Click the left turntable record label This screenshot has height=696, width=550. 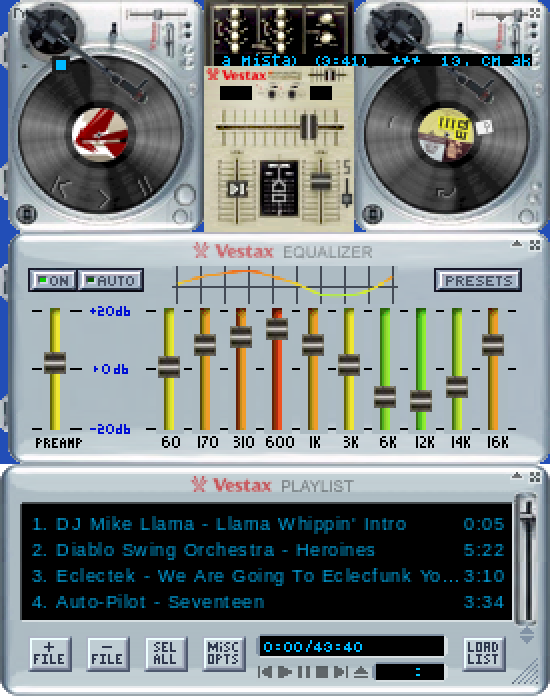(100, 134)
